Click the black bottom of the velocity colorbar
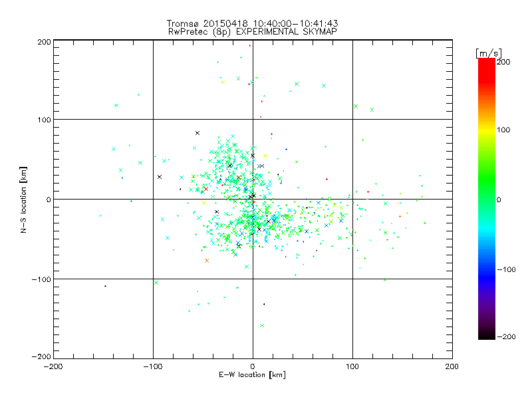 487,336
